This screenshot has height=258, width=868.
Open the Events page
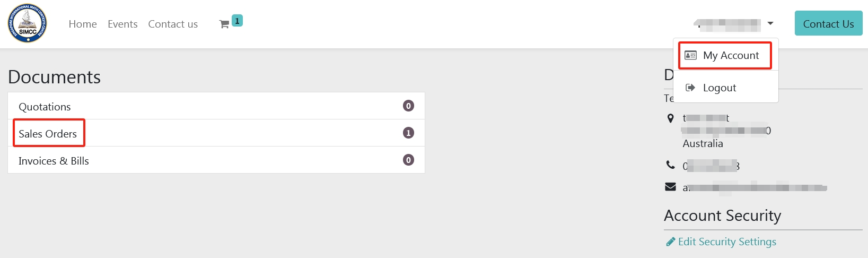[x=122, y=24]
